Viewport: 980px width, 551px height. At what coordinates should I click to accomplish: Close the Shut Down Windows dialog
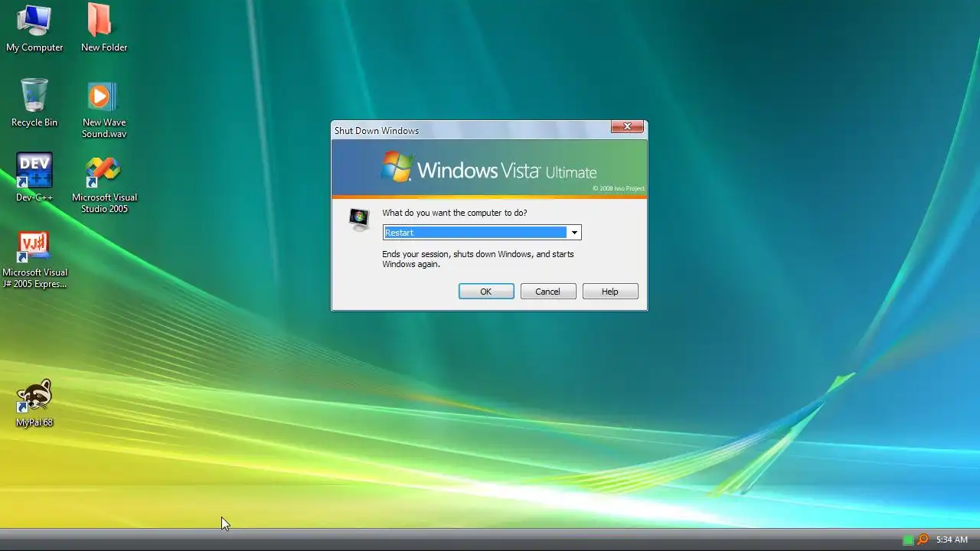tap(627, 127)
